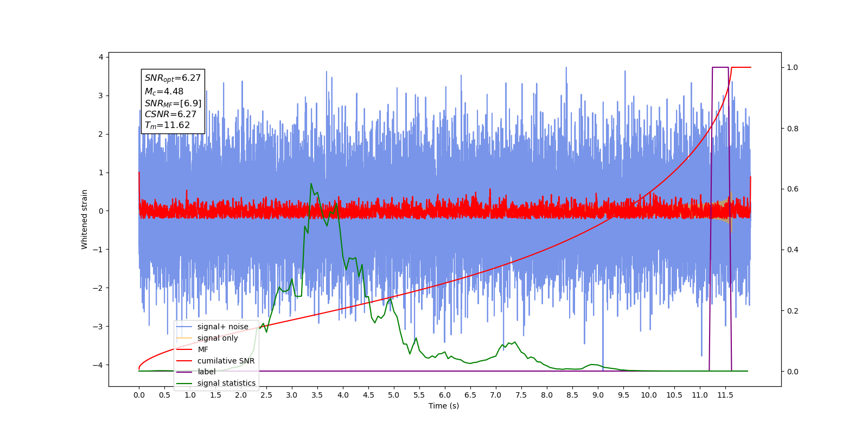Image resolution: width=868 pixels, height=434 pixels.
Task: Click the 'Time (s)' x-axis label
Action: 444,406
